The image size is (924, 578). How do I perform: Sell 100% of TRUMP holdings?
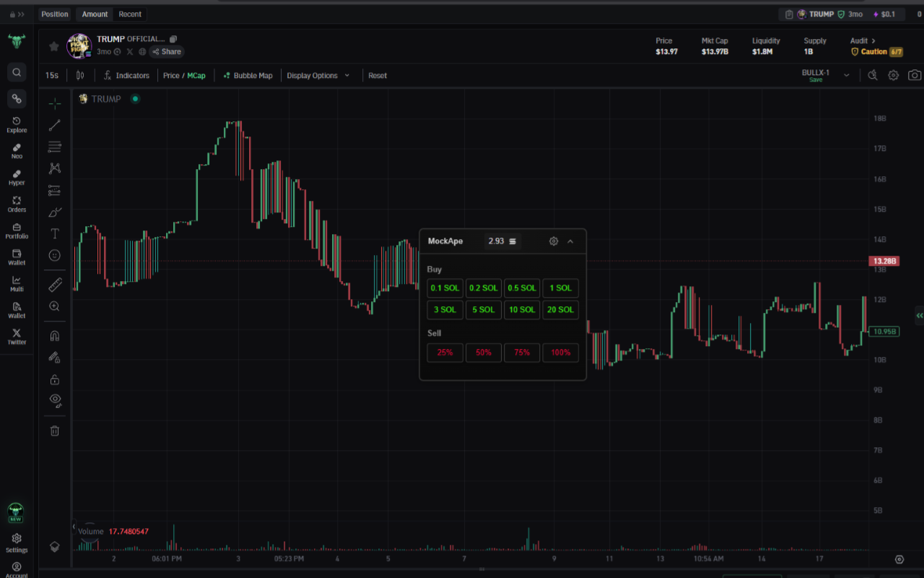560,353
